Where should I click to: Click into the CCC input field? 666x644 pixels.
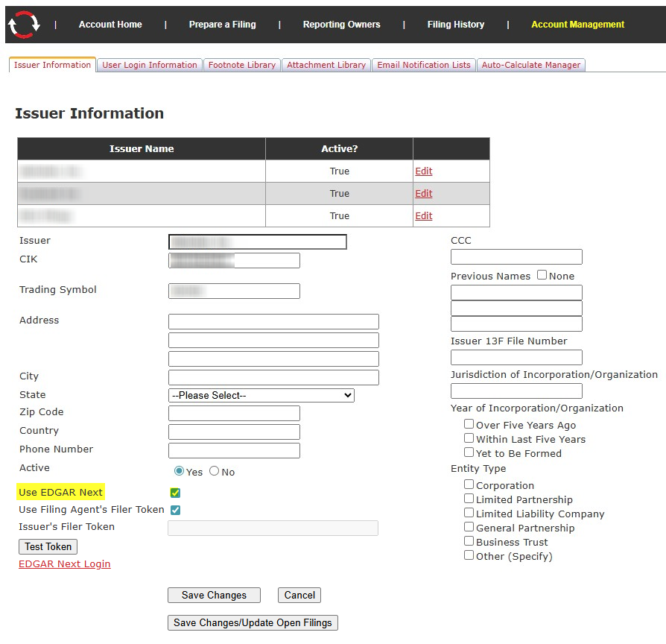click(x=516, y=256)
